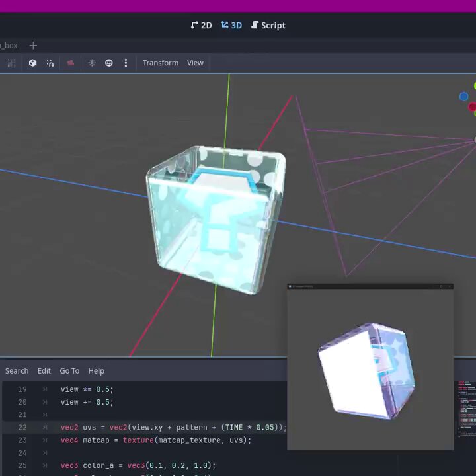Switch to the 3D workspace
Screen dimensions: 476x476
pos(231,26)
